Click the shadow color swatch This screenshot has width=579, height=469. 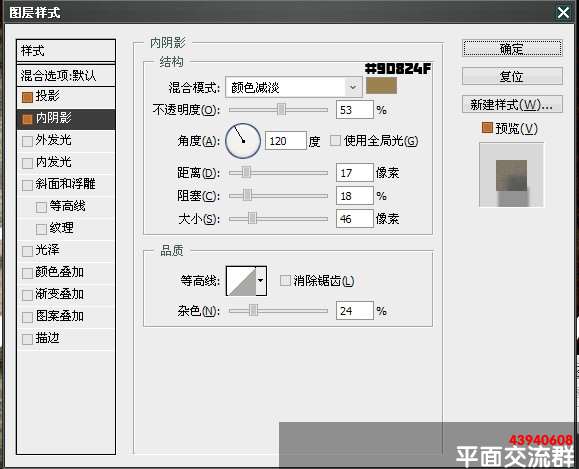coord(381,86)
